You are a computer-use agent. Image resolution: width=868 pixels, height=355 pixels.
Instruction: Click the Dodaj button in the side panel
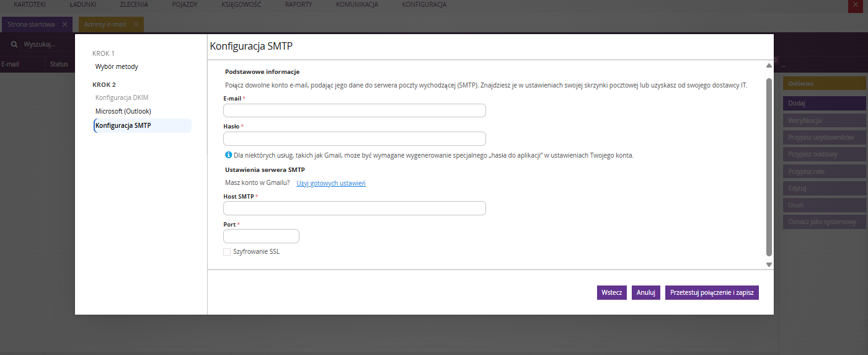[824, 103]
